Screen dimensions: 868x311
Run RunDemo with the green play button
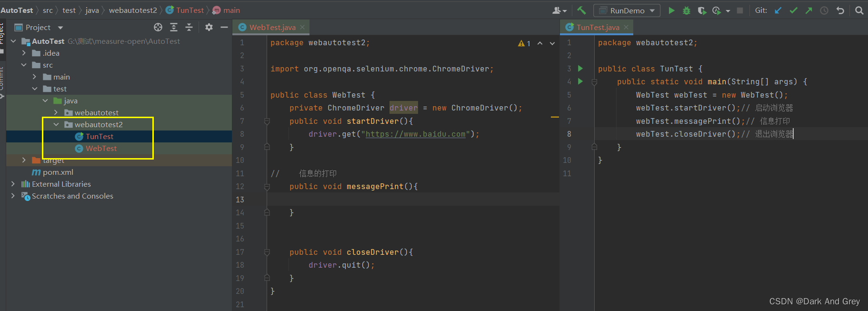point(671,10)
